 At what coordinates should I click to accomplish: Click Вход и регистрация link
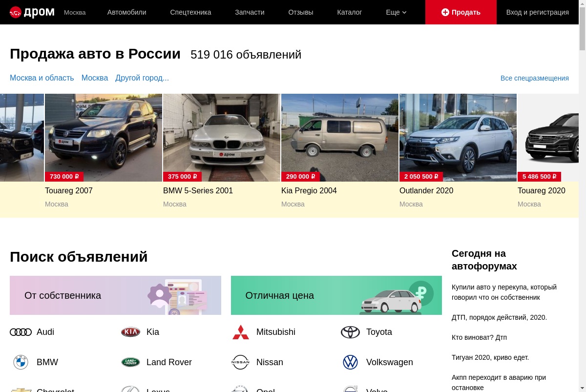click(x=537, y=12)
